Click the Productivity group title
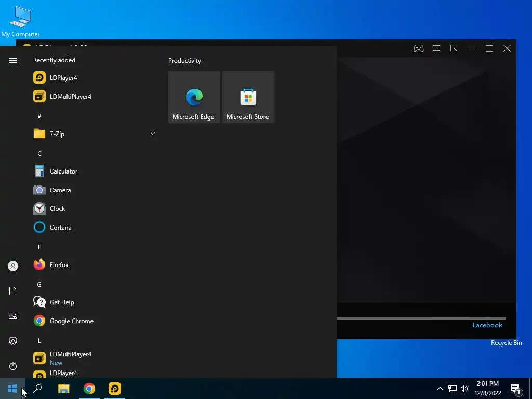This screenshot has height=399, width=532. click(184, 61)
